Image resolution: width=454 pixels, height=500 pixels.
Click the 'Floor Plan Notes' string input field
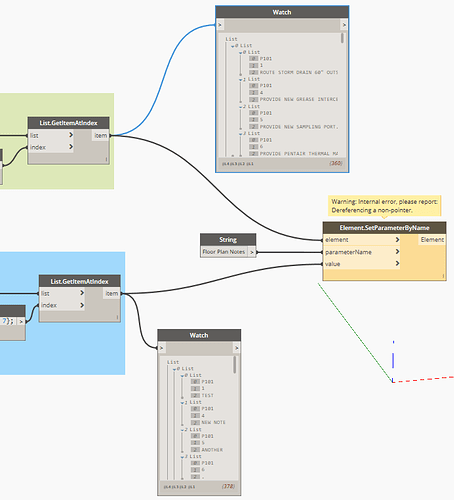pos(224,252)
